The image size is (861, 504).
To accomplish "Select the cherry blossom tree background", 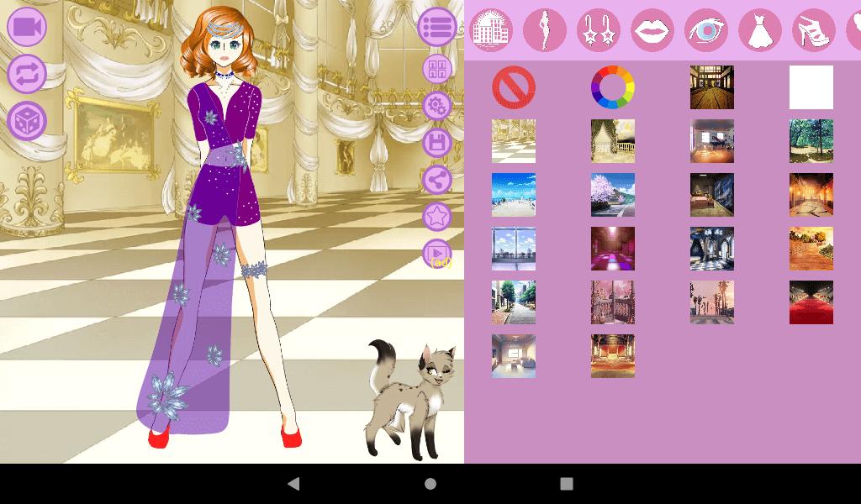I will (613, 195).
